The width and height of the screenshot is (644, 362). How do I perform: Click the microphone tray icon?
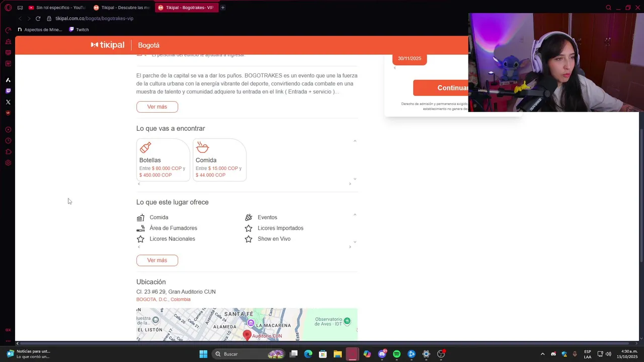[x=575, y=354]
